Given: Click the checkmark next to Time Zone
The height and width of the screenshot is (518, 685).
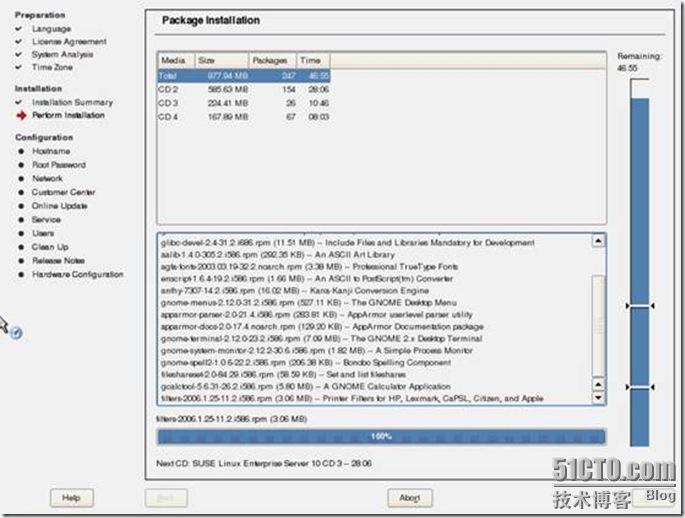Looking at the screenshot, I should [19, 67].
